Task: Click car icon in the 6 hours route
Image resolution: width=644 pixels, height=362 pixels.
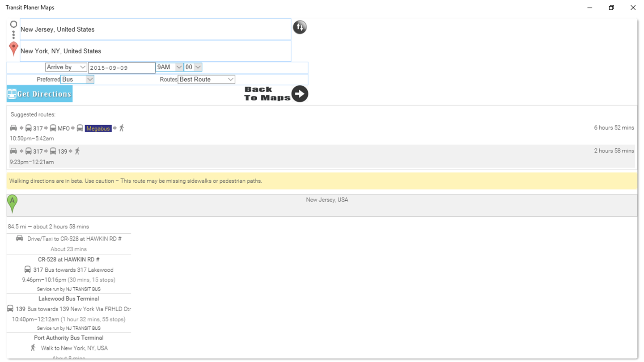Action: 13,128
